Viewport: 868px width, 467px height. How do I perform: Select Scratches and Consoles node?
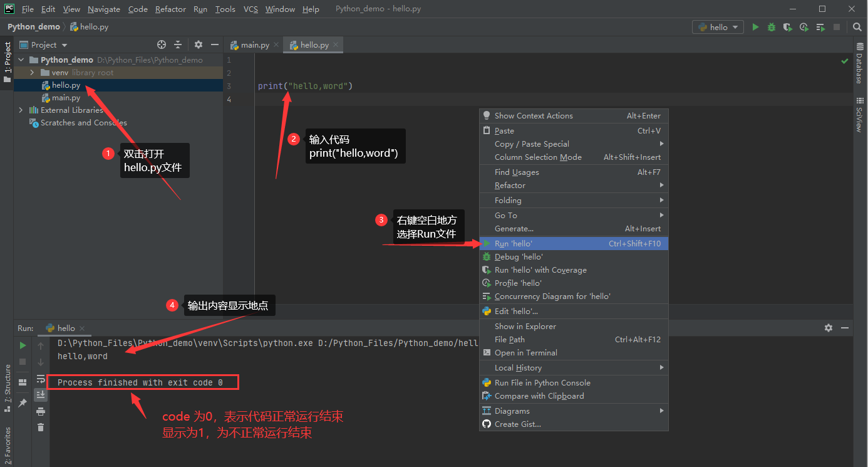pyautogui.click(x=78, y=122)
